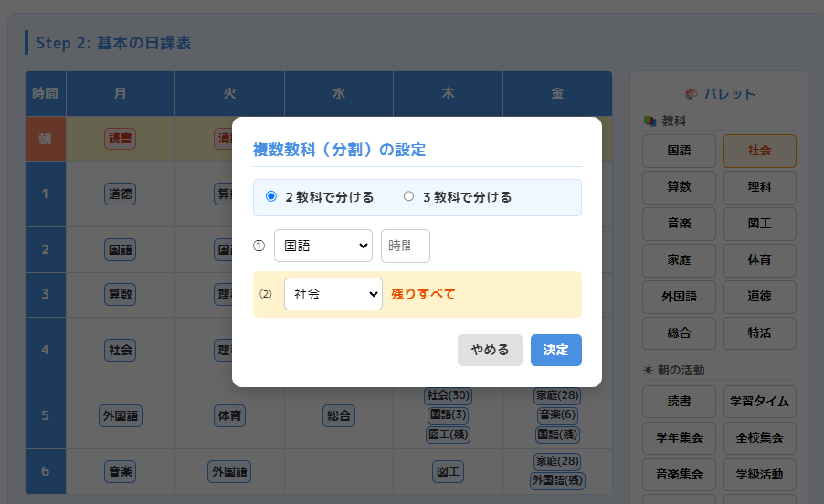Click the 総合 chip in Wednesday period 5
This screenshot has height=504, width=824.
(x=338, y=415)
